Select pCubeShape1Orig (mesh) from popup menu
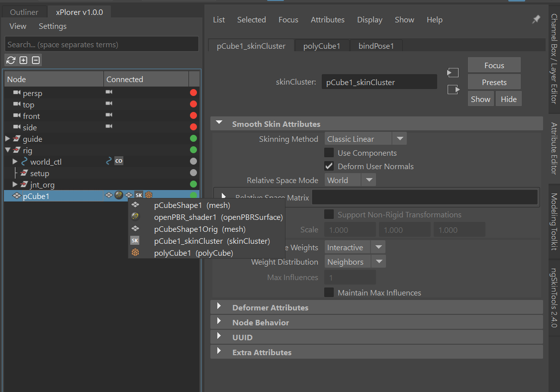Viewport: 560px width, 392px height. pos(199,229)
